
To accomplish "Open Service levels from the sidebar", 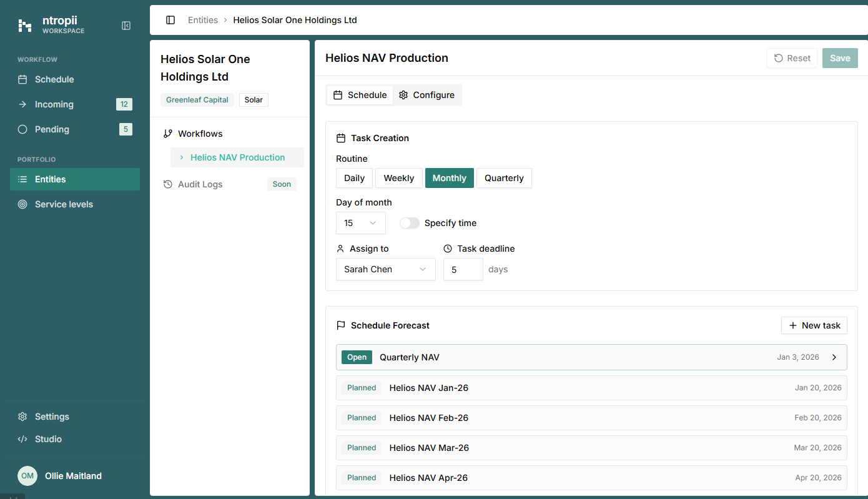I will (x=22, y=204).
